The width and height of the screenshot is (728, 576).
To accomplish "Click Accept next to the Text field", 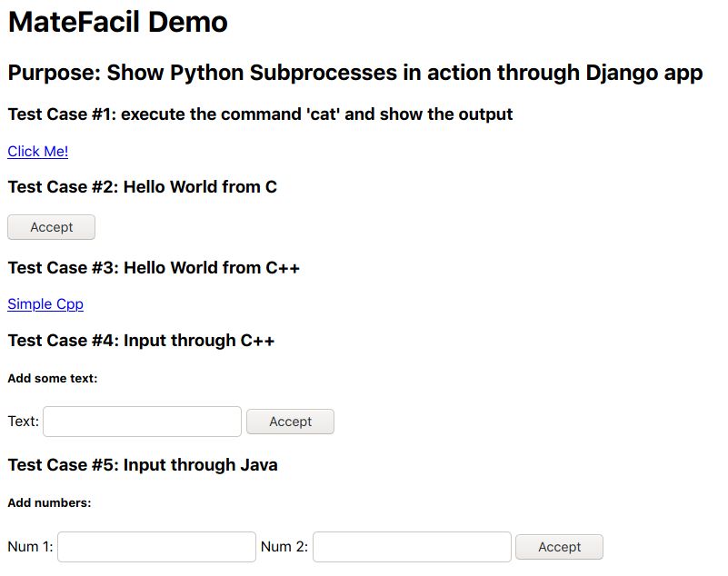I will point(290,422).
